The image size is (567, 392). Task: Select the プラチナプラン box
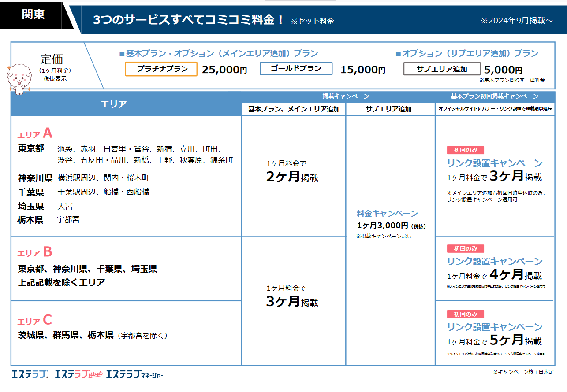[161, 69]
